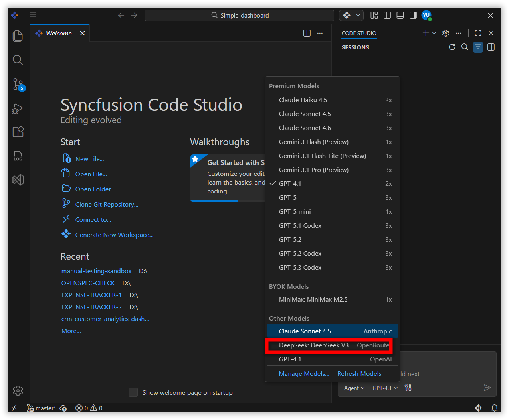Open the Agent mode dropdown
Viewport: 509px width, 420px height.
click(x=354, y=388)
